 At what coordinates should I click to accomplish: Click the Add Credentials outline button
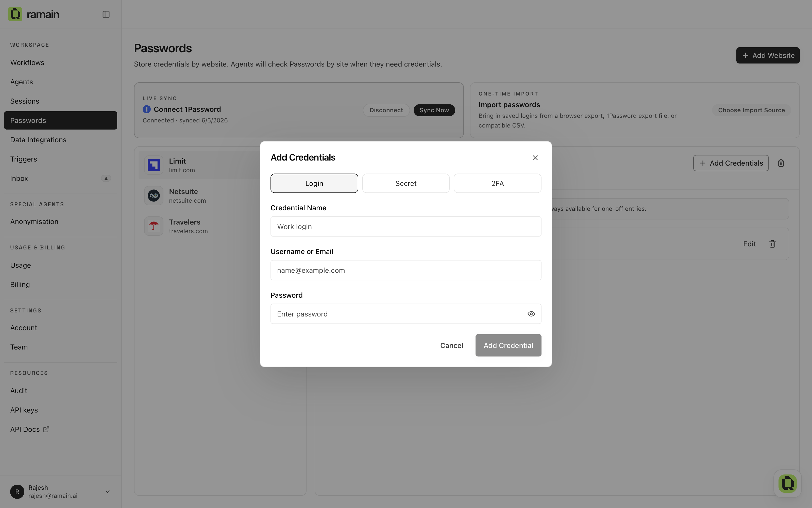point(731,163)
